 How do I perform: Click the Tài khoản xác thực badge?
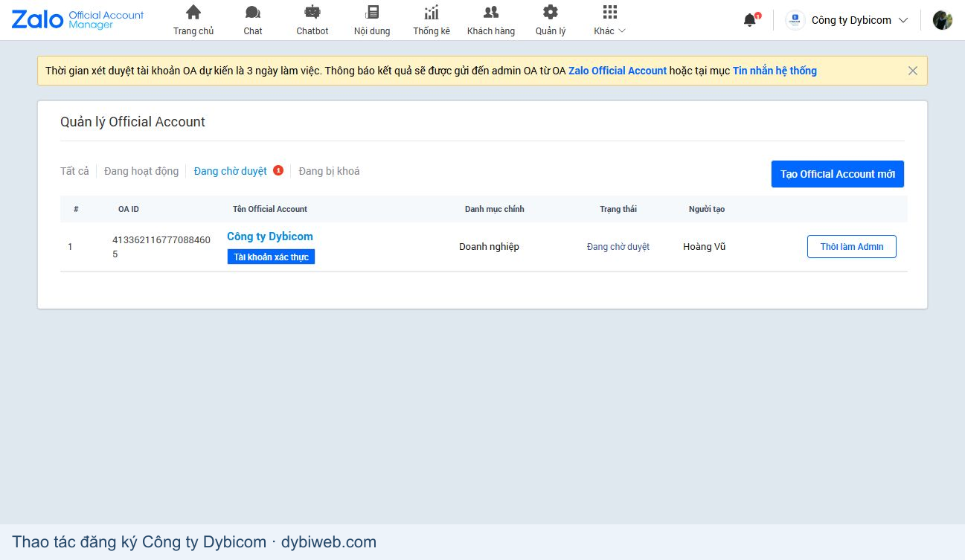tap(271, 257)
